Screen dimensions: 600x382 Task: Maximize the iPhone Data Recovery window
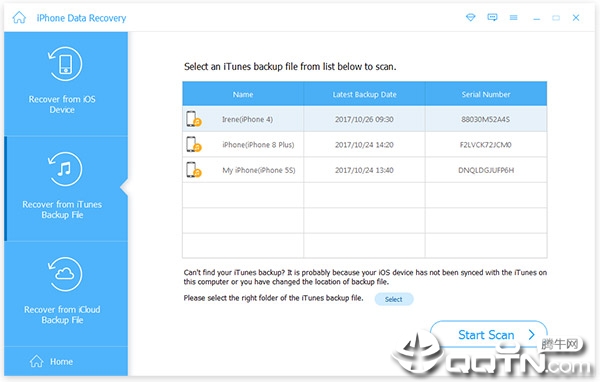(556, 18)
